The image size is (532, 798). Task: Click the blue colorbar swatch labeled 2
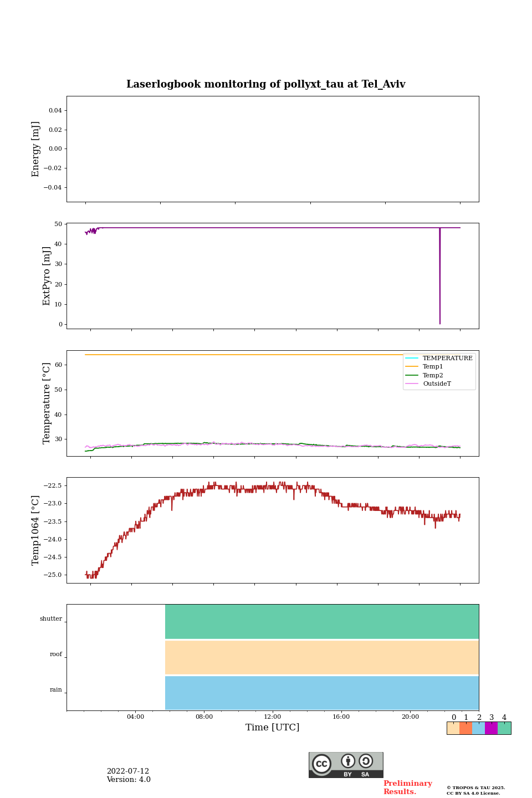[x=479, y=728]
